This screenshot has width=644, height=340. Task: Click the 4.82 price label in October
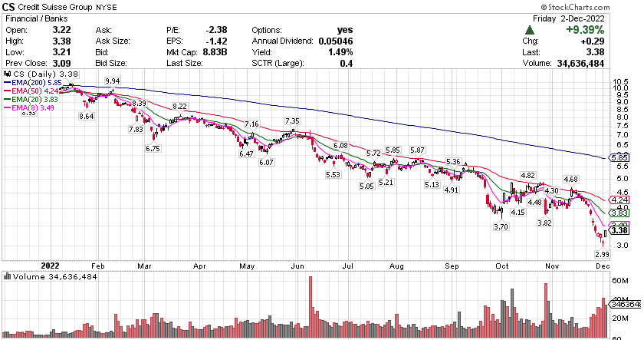pos(527,176)
